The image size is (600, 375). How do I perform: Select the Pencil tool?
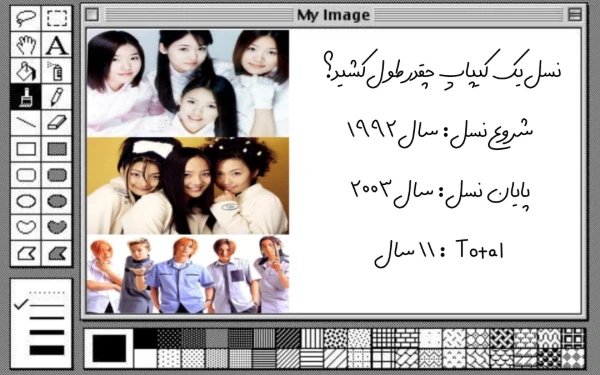(57, 97)
